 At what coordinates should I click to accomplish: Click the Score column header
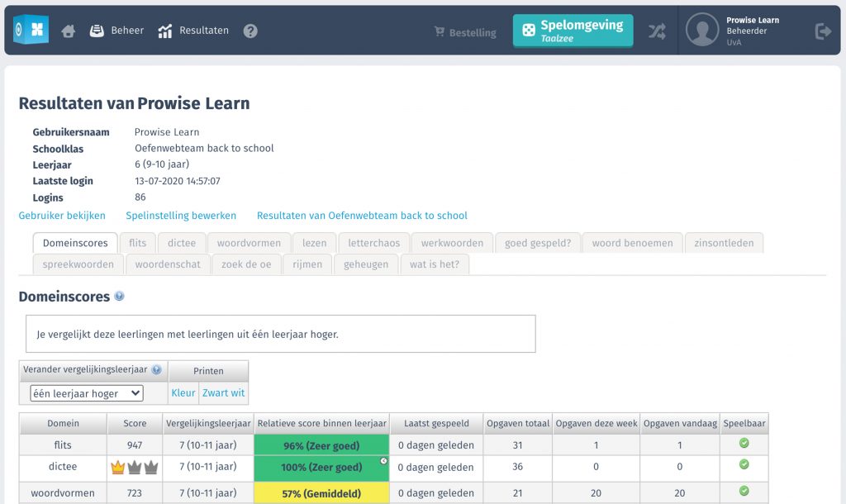pos(135,424)
